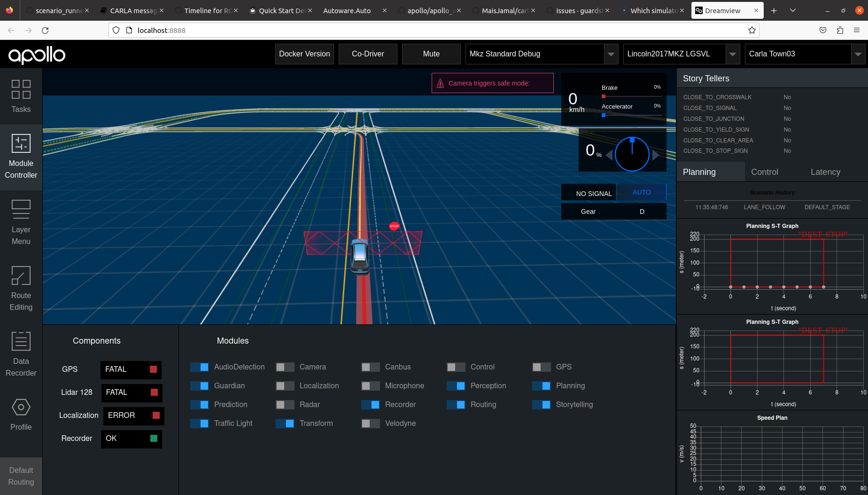The height and width of the screenshot is (495, 868).
Task: Switch to the Control tab
Action: coord(764,172)
